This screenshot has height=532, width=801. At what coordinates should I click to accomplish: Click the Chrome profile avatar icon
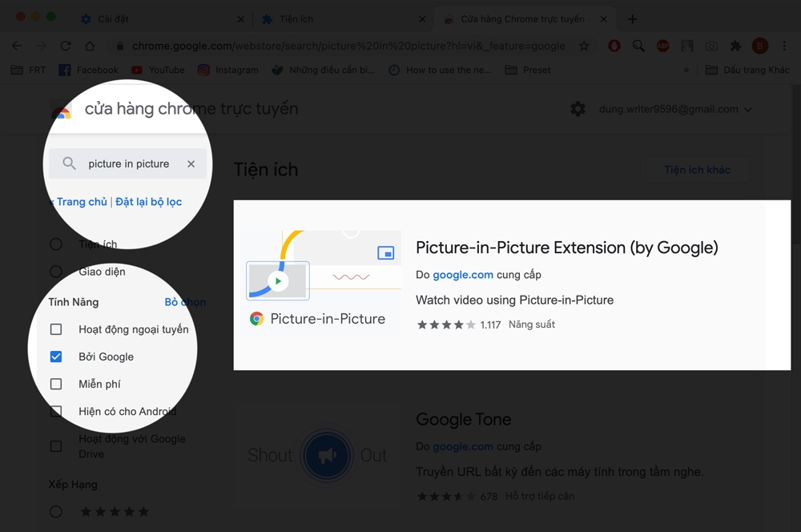(759, 46)
